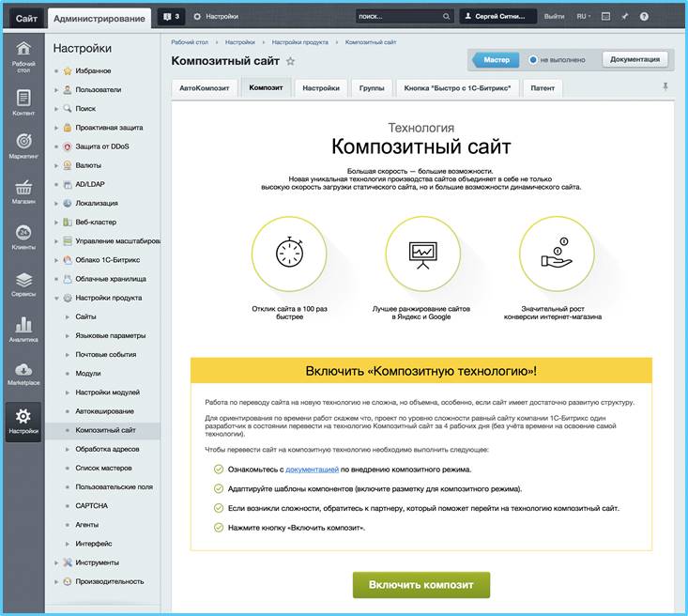The width and height of the screenshot is (688, 616).
Task: Open Автокеширование tree item
Action: [x=104, y=411]
